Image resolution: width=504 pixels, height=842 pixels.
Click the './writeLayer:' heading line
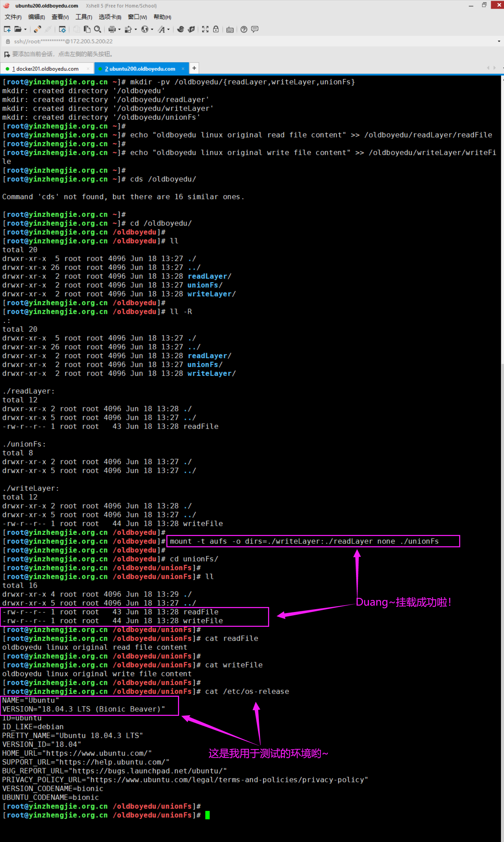click(x=31, y=488)
